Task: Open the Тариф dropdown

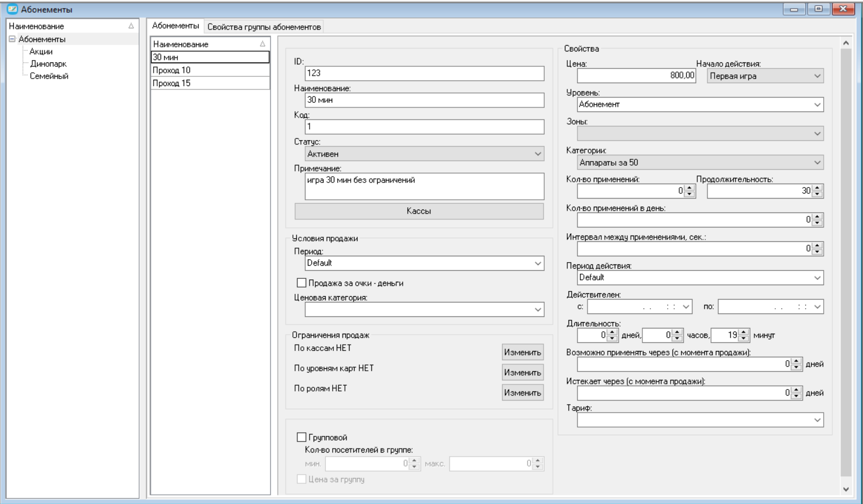Action: coord(700,420)
